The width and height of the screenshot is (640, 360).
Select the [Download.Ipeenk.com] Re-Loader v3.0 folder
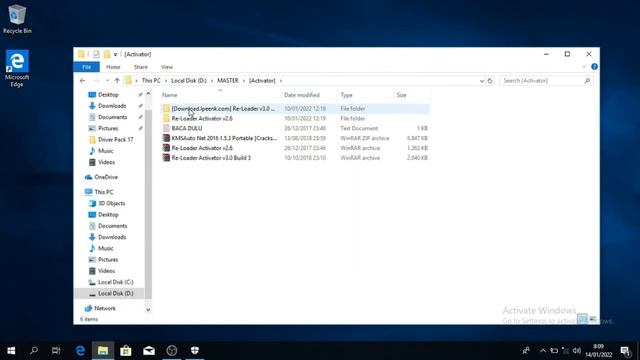[295, 109]
